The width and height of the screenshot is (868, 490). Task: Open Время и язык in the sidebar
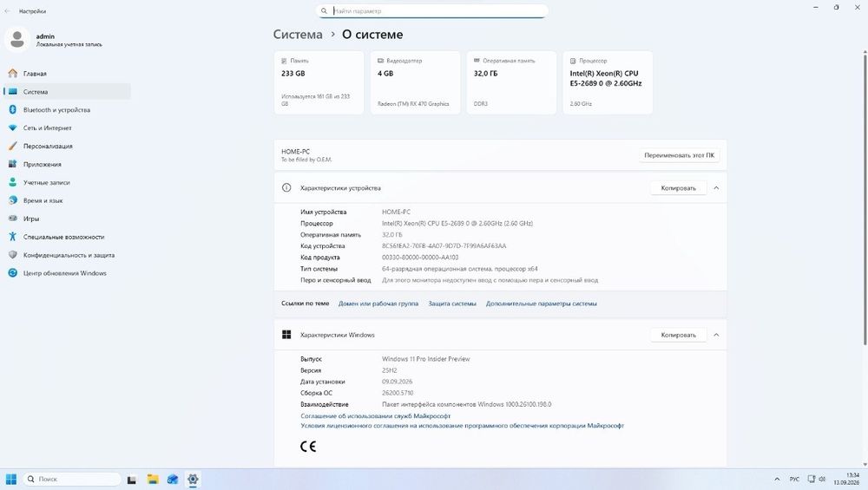point(67,200)
